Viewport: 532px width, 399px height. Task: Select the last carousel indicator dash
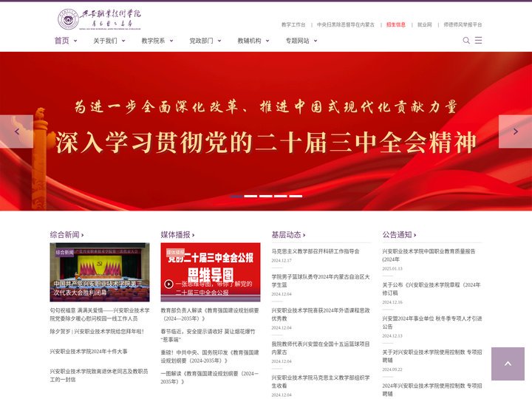(296, 196)
